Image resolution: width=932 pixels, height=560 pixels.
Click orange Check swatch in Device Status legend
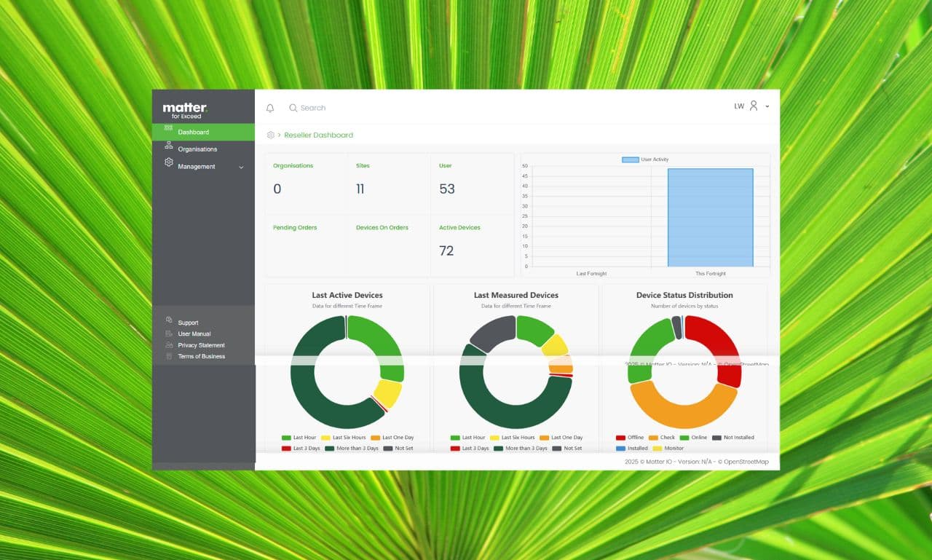tap(654, 438)
